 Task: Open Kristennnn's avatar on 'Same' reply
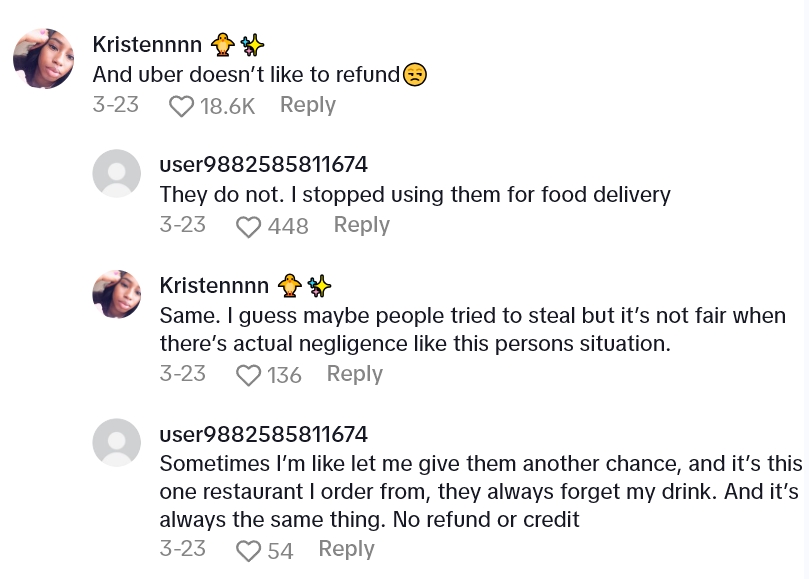(116, 294)
